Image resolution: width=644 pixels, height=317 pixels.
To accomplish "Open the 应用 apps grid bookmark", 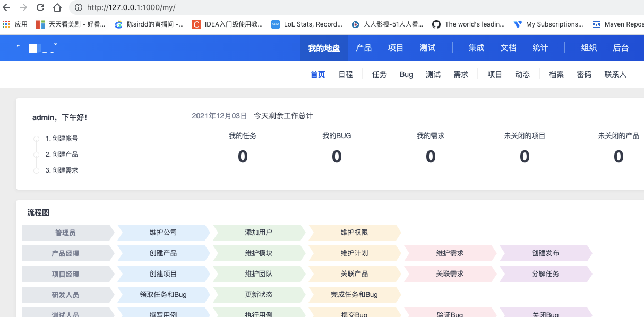I will pyautogui.click(x=15, y=24).
